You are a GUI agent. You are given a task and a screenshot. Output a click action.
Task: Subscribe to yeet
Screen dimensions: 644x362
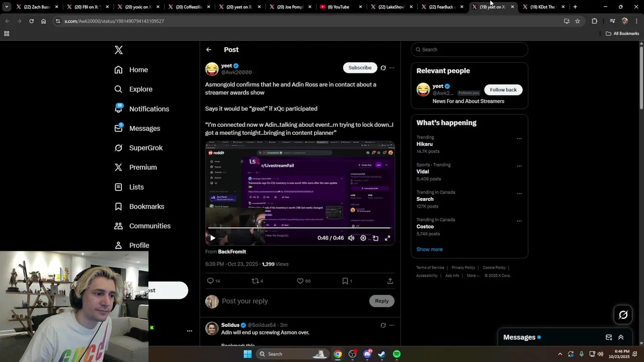point(360,68)
